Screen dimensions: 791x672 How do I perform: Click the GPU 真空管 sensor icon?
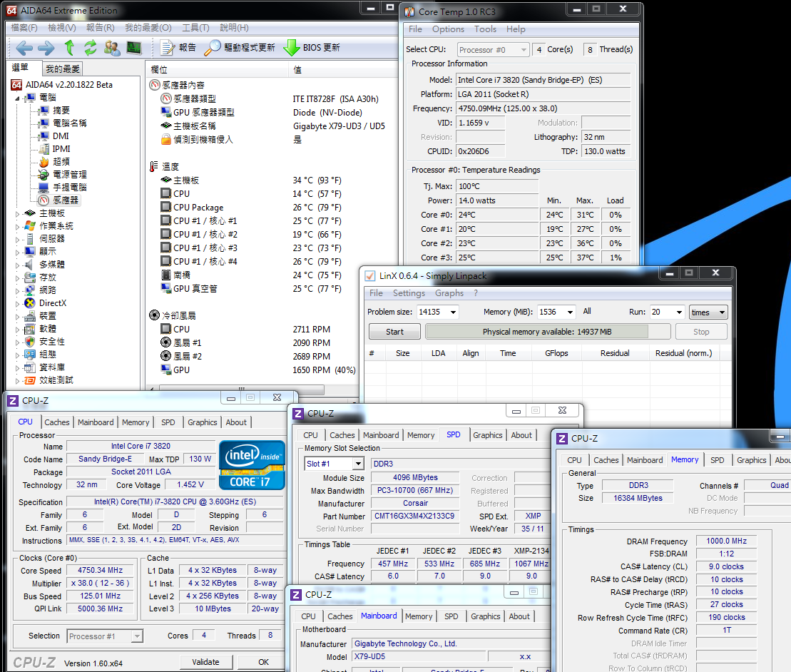(x=165, y=288)
